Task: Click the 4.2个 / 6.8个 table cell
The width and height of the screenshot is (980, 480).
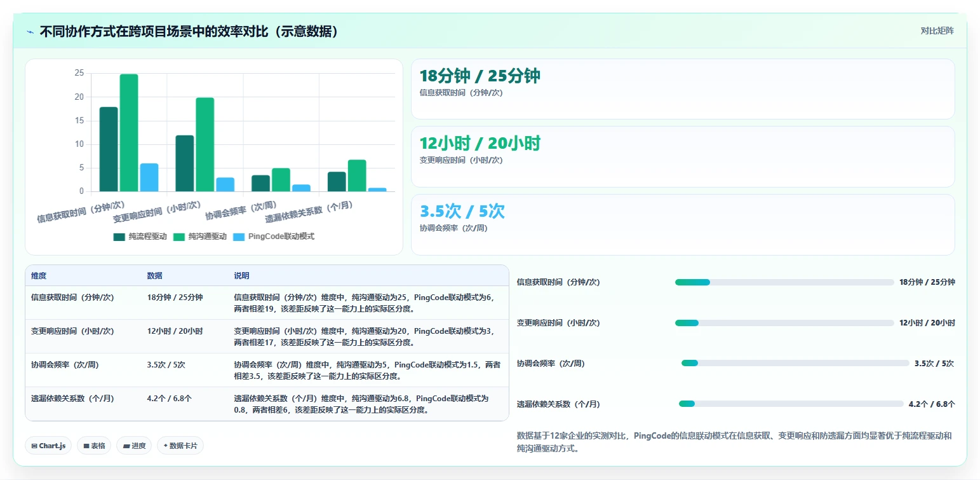Action: coord(169,399)
